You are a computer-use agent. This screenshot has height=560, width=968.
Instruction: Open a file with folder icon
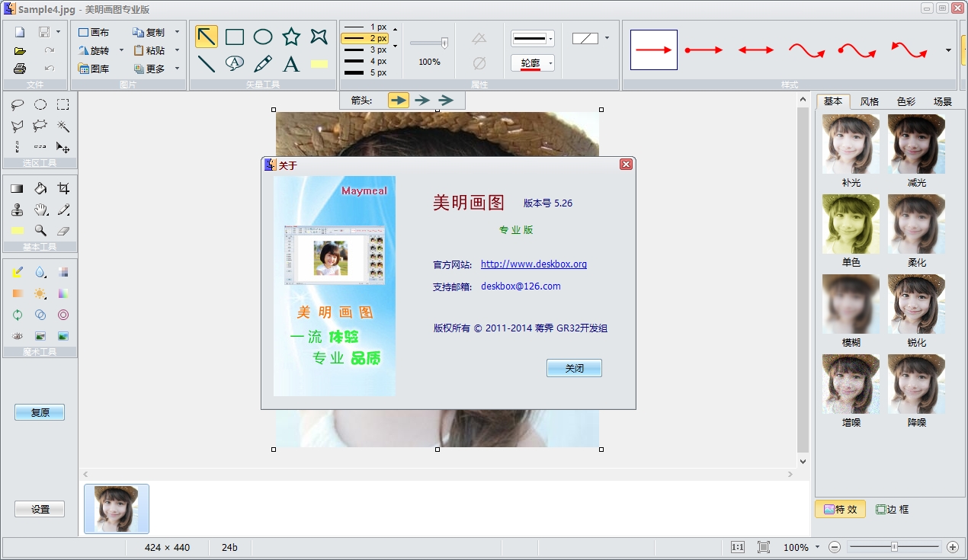20,50
